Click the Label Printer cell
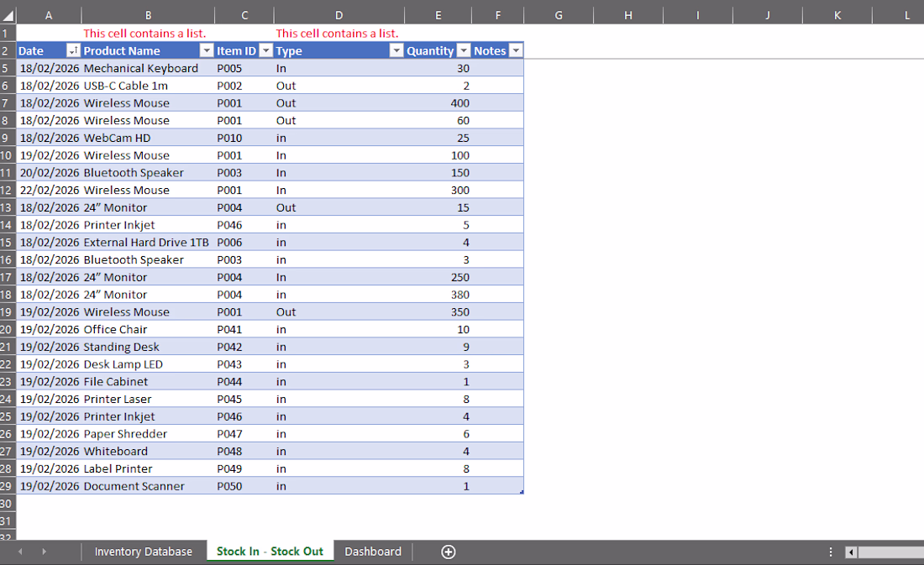 click(147, 468)
